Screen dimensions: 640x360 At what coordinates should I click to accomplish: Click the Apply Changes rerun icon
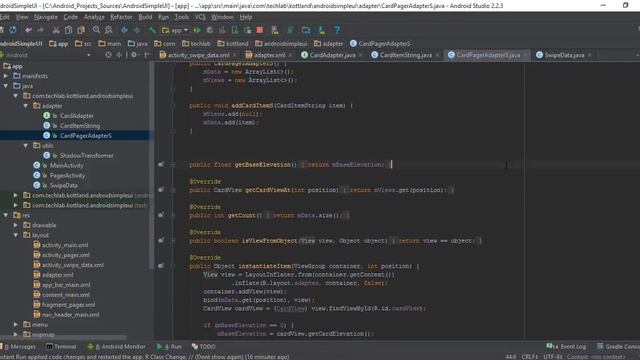tap(247, 30)
